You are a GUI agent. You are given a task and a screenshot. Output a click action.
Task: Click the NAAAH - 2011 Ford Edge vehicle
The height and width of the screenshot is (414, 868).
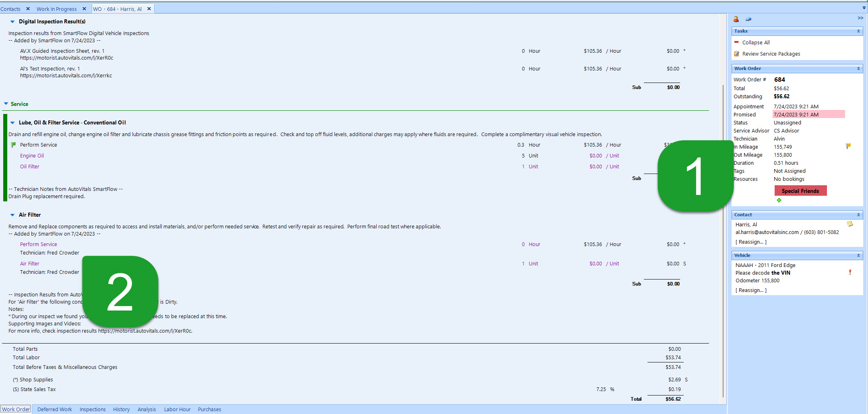[765, 265]
